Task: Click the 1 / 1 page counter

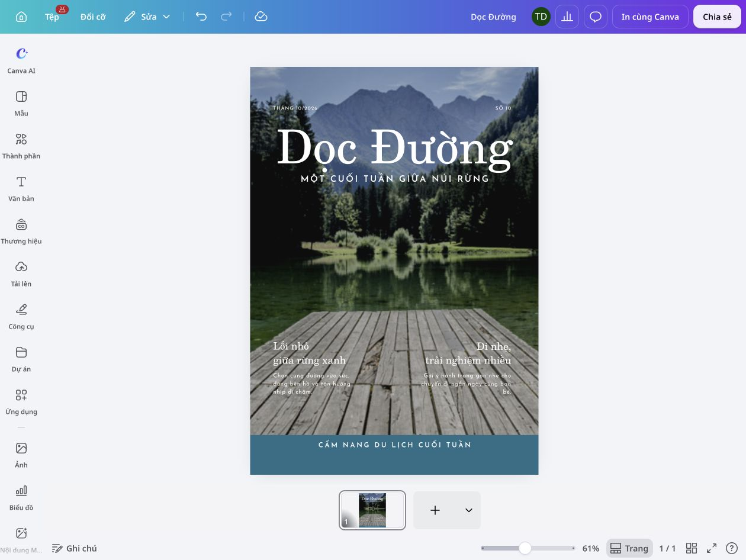Action: point(667,548)
